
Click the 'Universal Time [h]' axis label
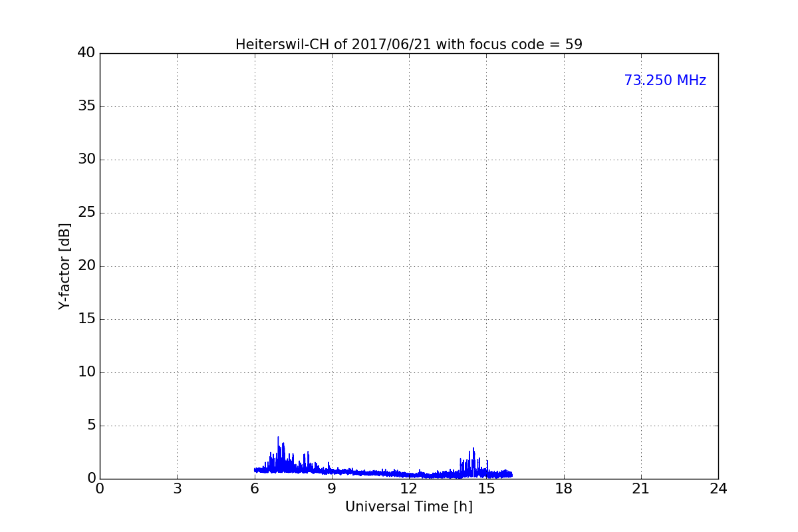click(x=409, y=507)
